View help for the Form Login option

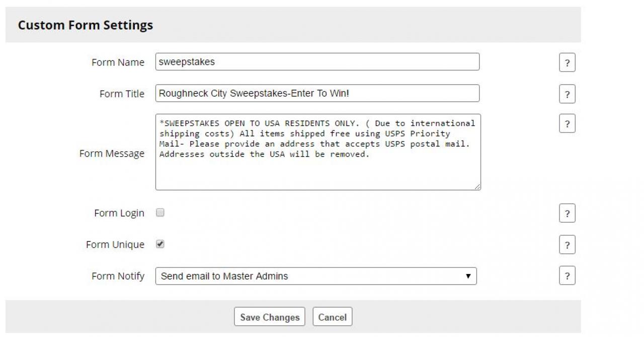point(567,214)
